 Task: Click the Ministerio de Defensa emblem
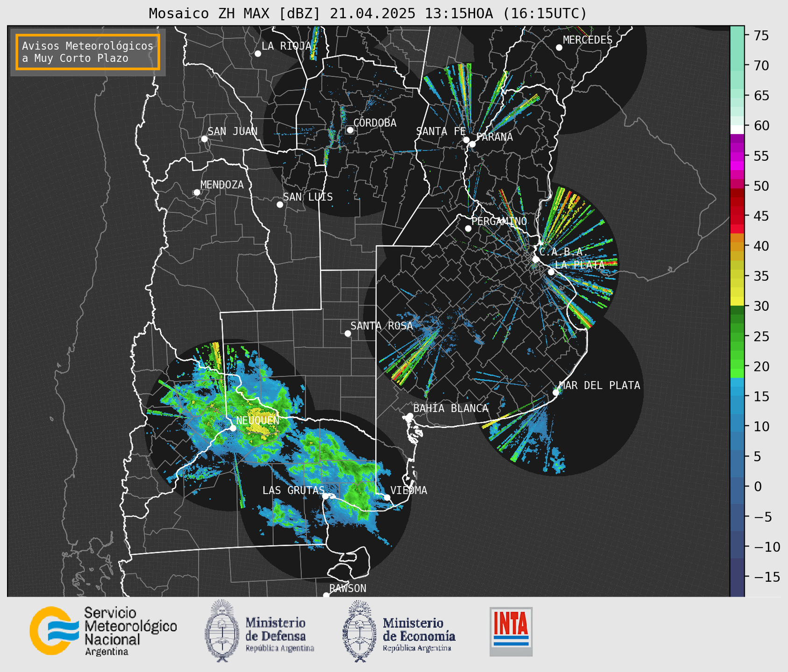(x=222, y=630)
